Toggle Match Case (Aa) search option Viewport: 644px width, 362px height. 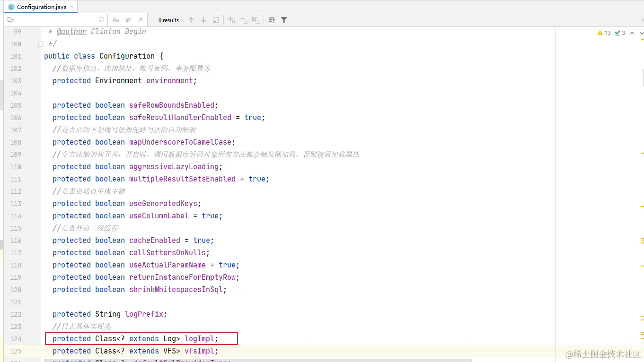(116, 20)
